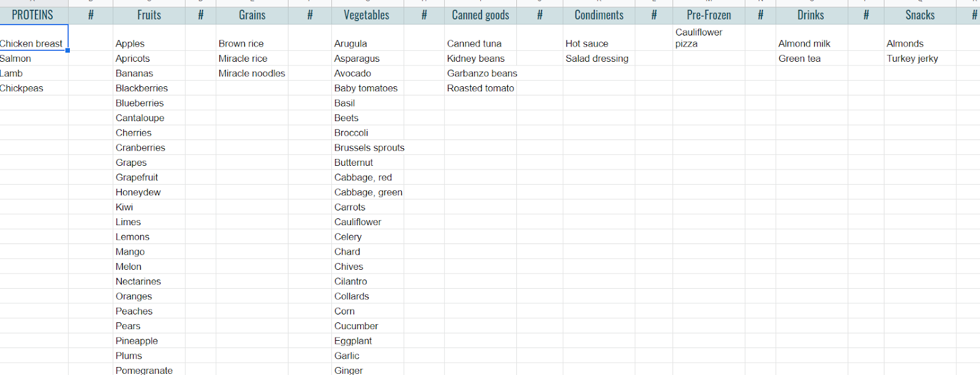This screenshot has width=980, height=375.
Task: Select the Pomegranate cell
Action: coord(149,370)
